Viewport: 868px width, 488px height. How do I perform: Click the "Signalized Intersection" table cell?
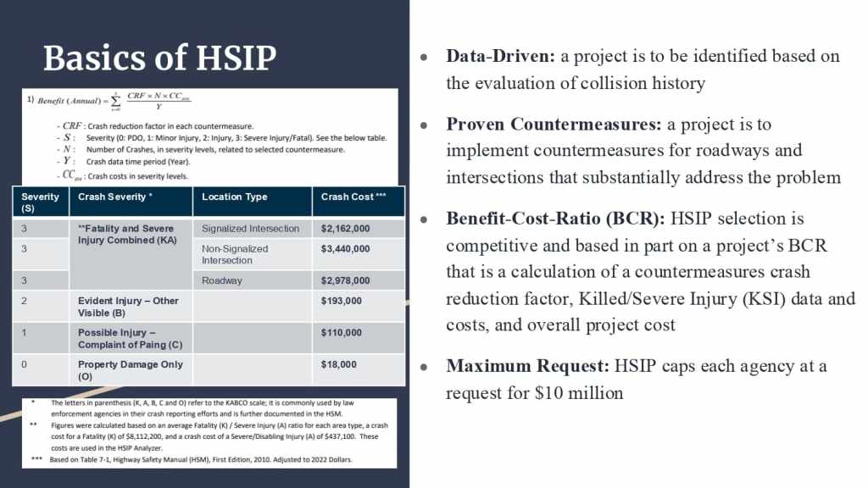(250, 229)
